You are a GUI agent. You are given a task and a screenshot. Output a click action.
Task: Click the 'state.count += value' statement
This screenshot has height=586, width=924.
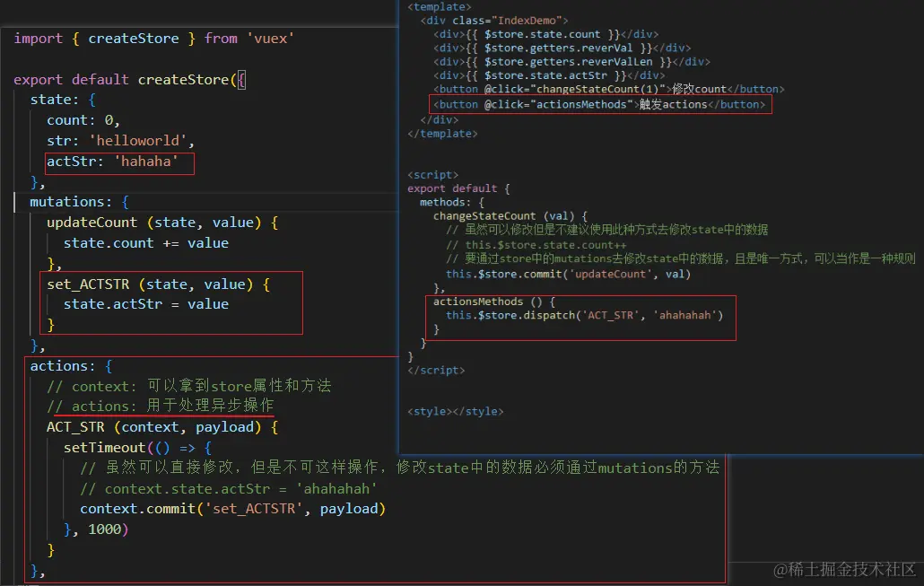click(145, 243)
